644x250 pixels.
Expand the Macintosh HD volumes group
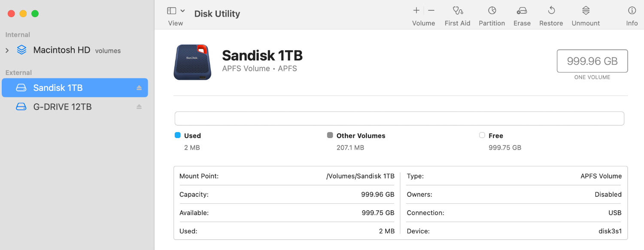7,51
